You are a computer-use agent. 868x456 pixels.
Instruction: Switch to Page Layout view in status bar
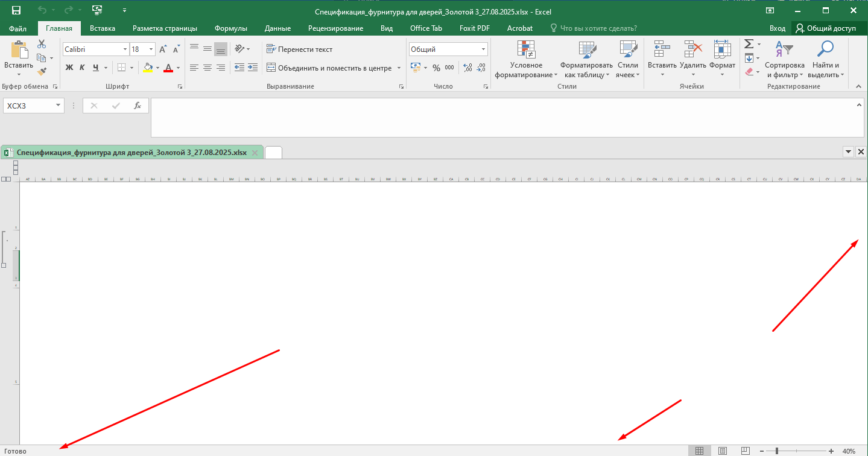(x=722, y=451)
